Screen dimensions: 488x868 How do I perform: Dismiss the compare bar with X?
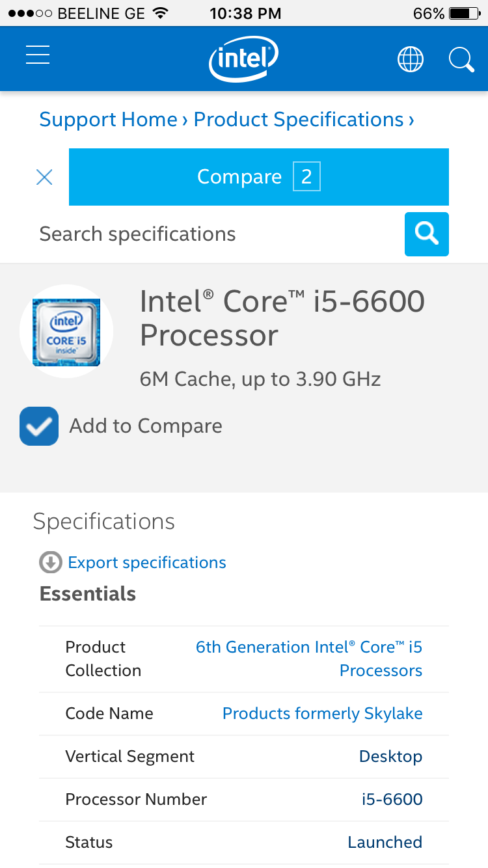(x=44, y=177)
